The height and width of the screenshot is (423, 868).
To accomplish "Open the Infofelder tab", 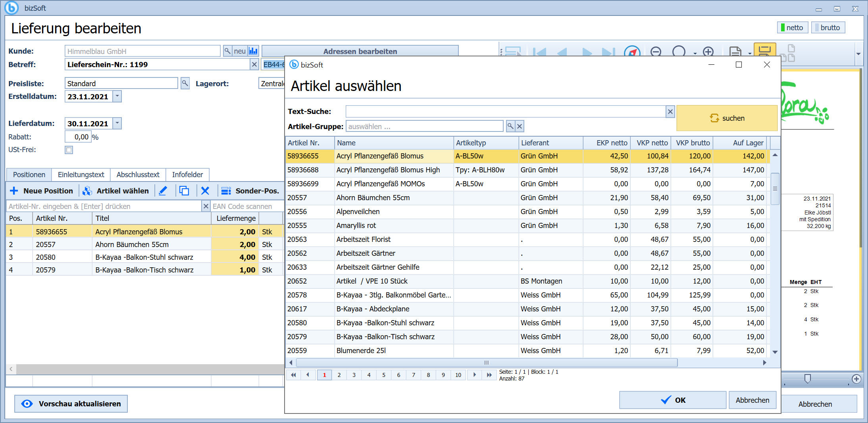I will tap(187, 174).
